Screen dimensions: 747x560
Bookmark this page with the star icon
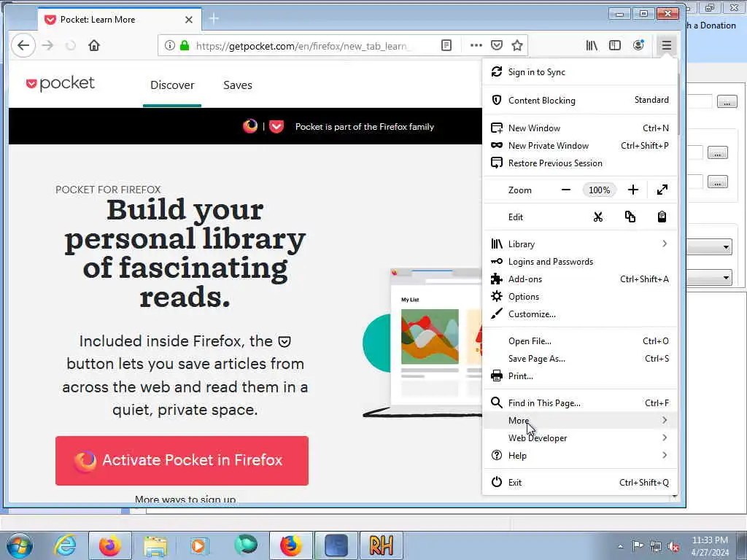517,46
